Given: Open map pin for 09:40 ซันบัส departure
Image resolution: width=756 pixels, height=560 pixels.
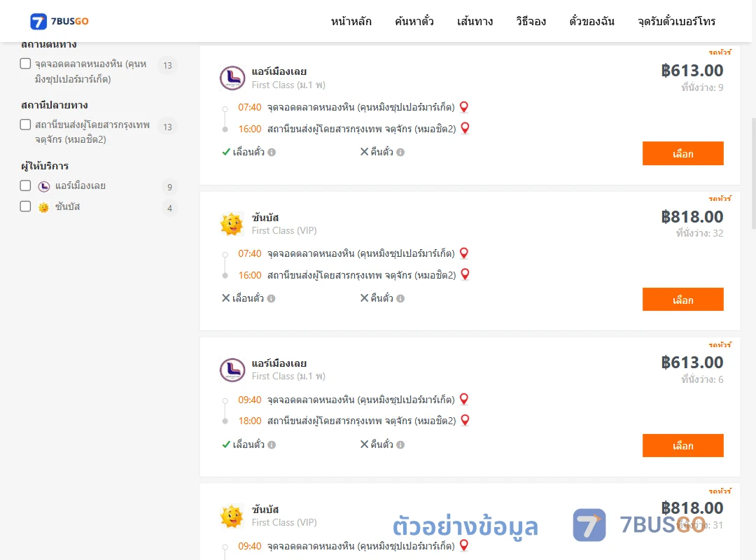Looking at the screenshot, I should point(464,545).
